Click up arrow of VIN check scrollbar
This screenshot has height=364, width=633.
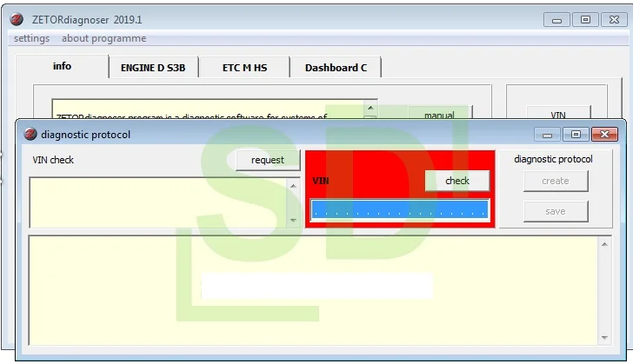point(293,186)
